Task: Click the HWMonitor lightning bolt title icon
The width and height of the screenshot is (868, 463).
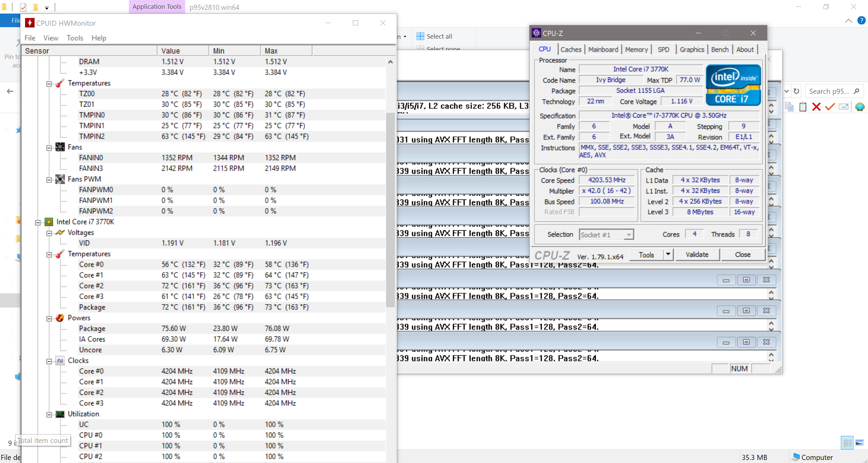Action: click(x=29, y=23)
